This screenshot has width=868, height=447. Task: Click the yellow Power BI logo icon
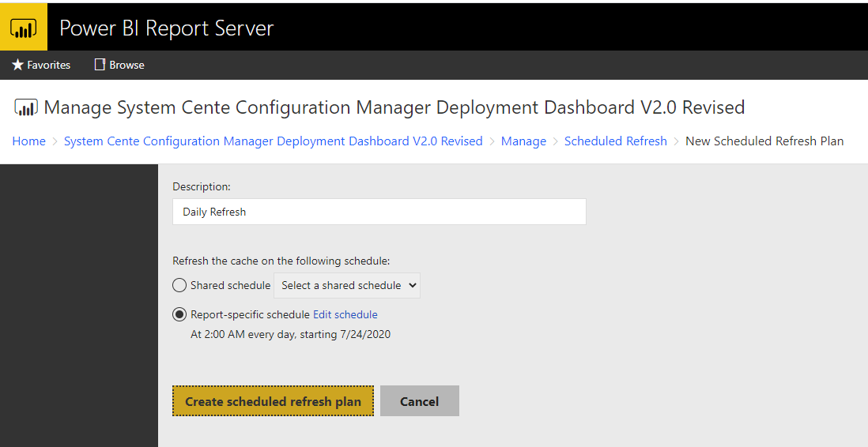pyautogui.click(x=24, y=28)
